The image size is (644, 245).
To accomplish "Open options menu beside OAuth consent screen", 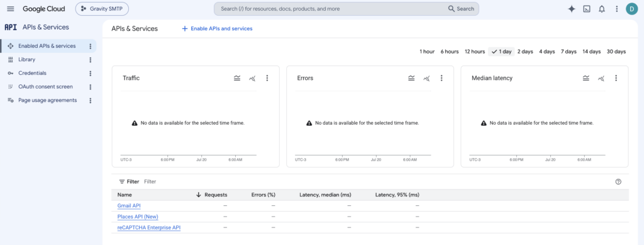I will tap(91, 87).
